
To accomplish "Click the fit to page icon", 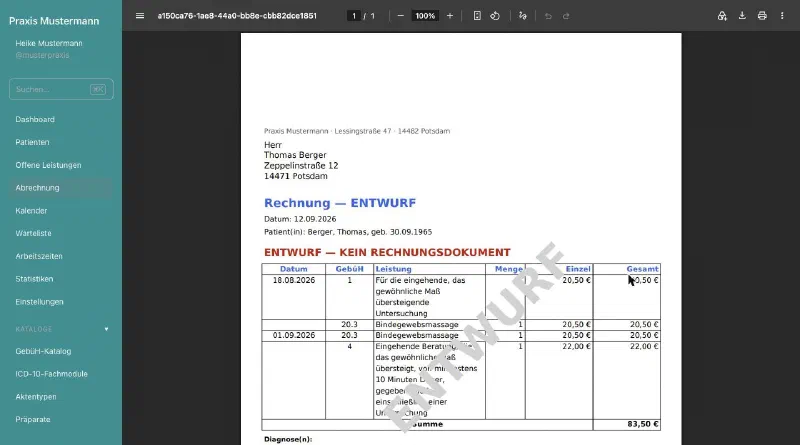I will point(477,16).
